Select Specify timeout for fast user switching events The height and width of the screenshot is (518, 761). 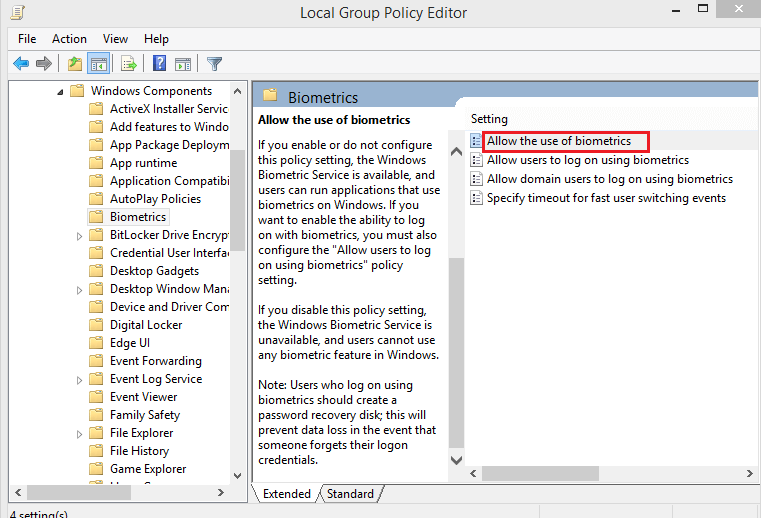pos(606,198)
